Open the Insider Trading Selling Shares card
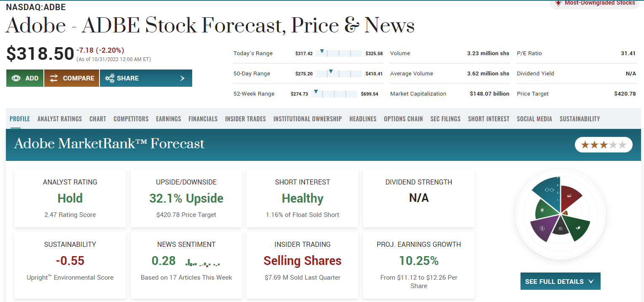Screen dimensions: 644x302 [303, 265]
